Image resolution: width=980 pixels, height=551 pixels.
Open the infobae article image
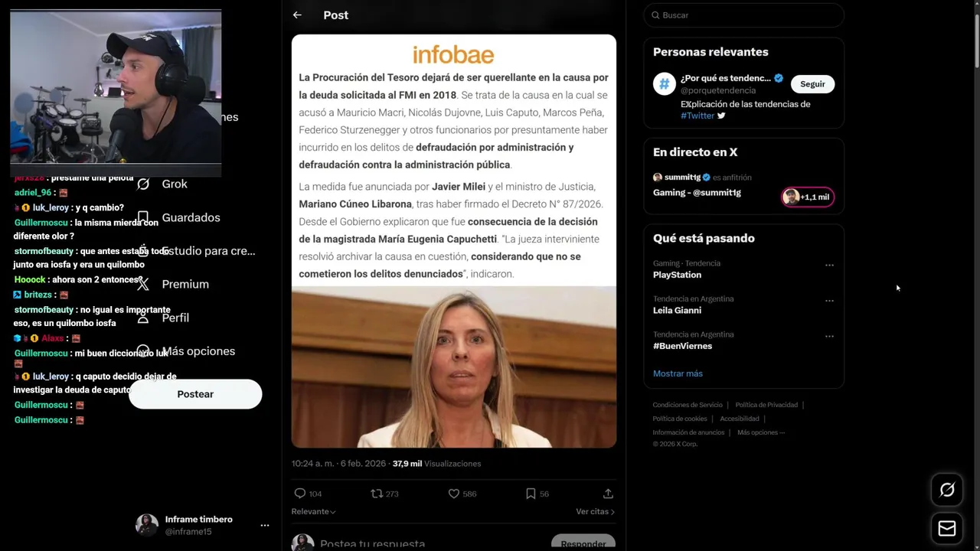(x=453, y=241)
